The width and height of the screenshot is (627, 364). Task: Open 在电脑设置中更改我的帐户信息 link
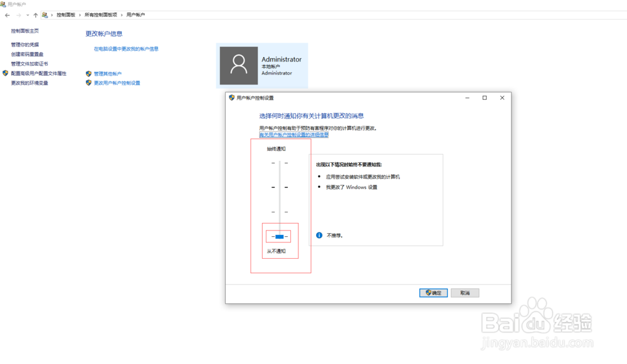pyautogui.click(x=126, y=49)
